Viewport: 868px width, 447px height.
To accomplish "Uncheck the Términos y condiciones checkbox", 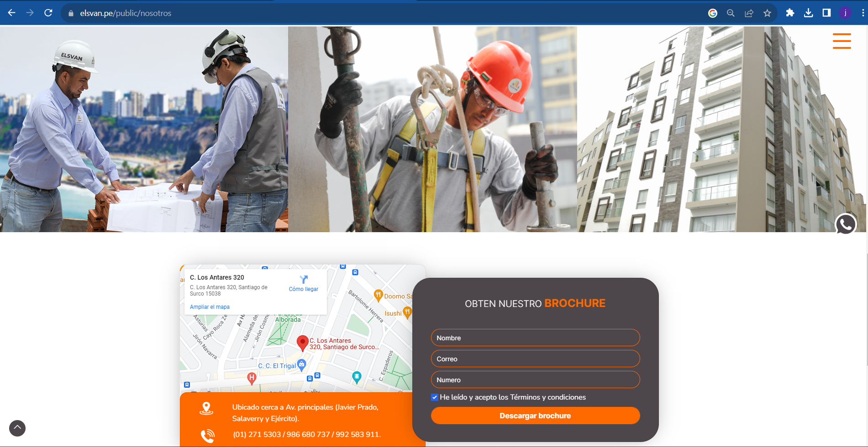I will coord(435,397).
